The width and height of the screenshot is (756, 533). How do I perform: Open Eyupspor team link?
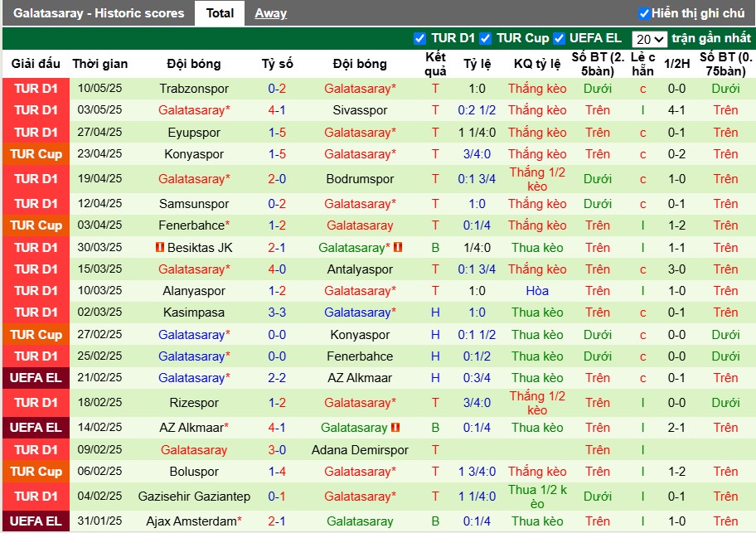(194, 133)
